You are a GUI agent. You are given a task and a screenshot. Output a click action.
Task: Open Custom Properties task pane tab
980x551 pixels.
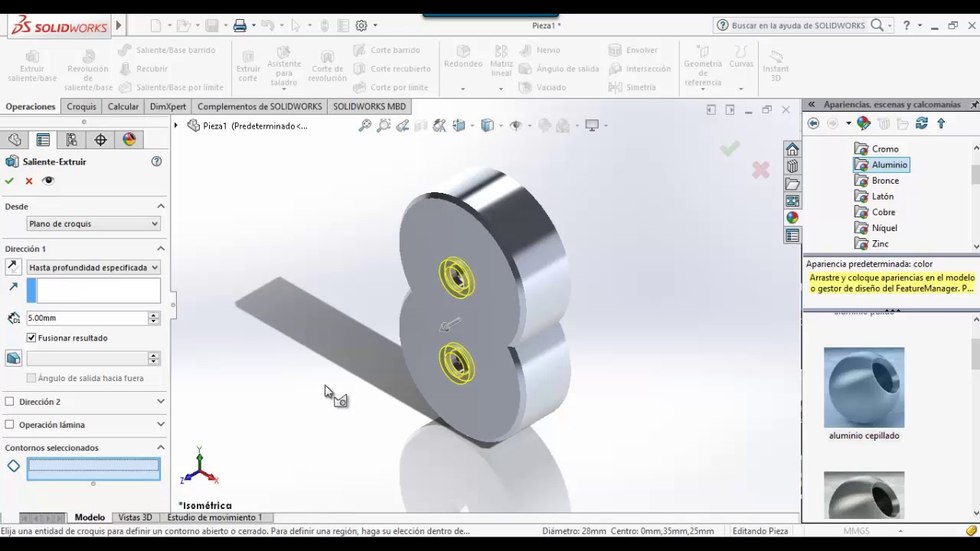[x=792, y=236]
